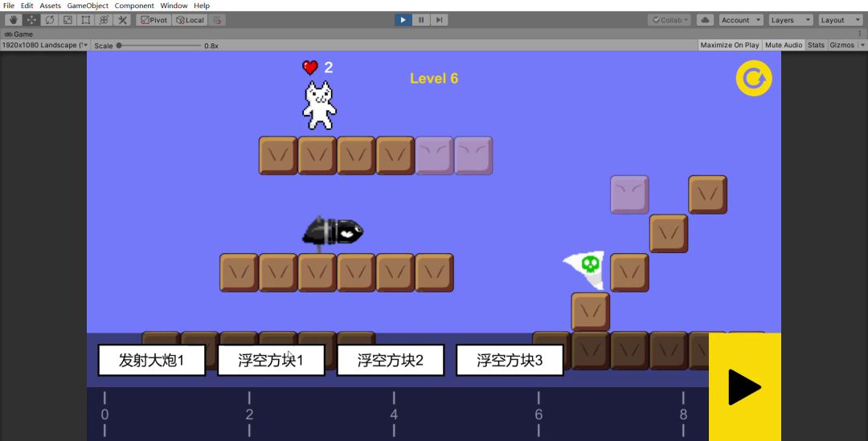
Task: Click the yellow restart level icon
Action: (754, 79)
